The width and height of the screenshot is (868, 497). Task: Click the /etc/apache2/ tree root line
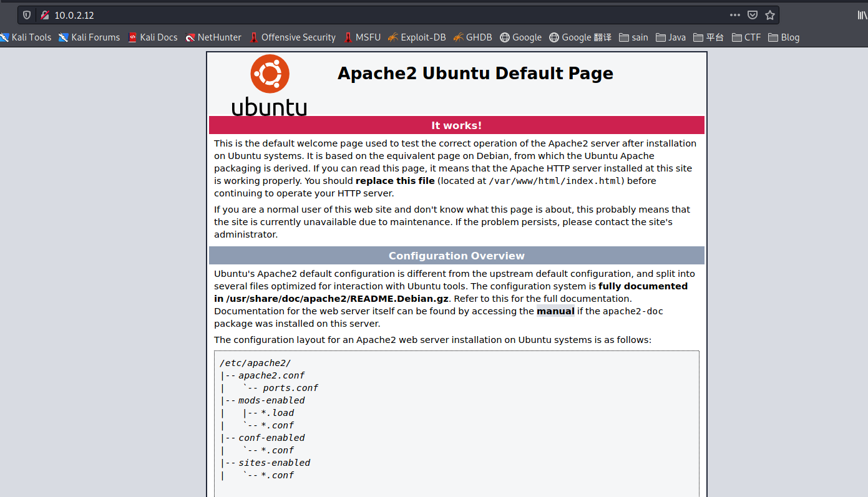point(255,363)
